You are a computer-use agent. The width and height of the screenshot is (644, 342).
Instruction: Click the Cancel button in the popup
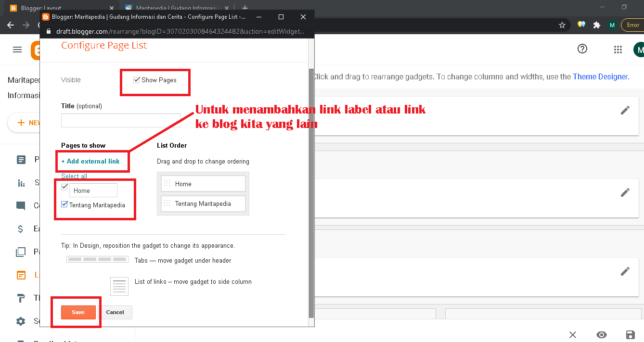tap(115, 312)
